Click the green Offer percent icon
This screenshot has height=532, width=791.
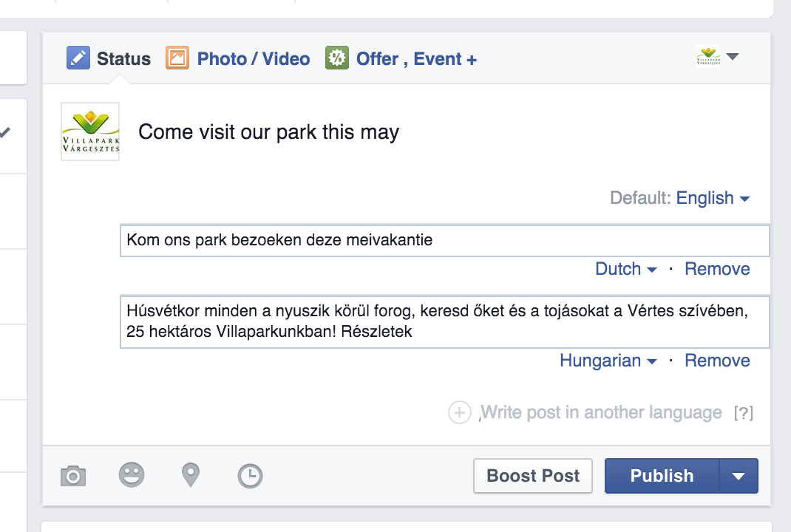click(x=337, y=58)
